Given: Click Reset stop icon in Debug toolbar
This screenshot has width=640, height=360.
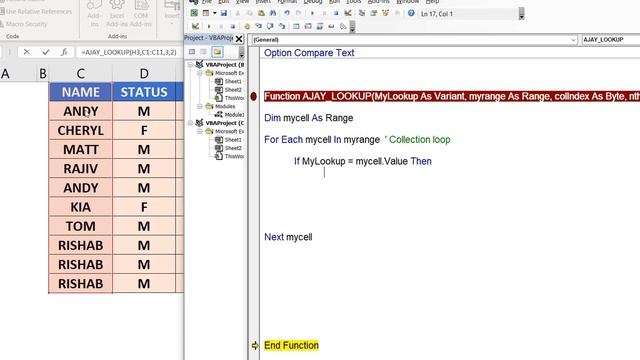Looking at the screenshot, I should tap(233, 27).
